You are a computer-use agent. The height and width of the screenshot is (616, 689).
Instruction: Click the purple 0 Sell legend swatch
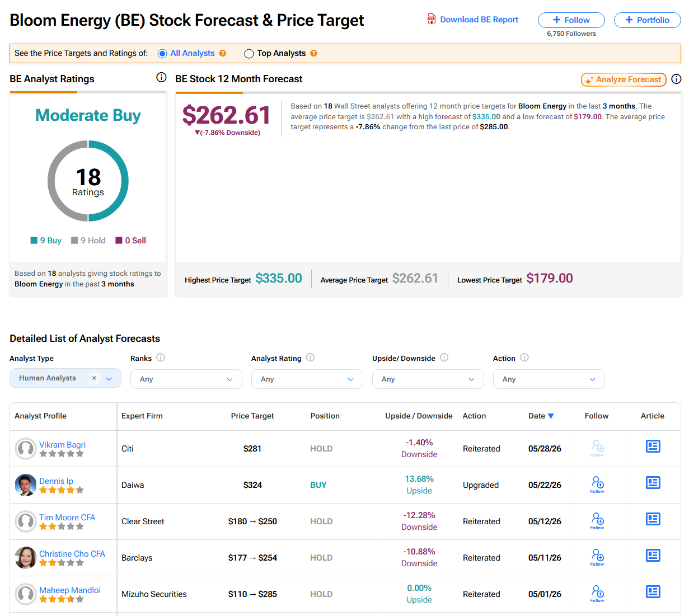click(x=119, y=241)
